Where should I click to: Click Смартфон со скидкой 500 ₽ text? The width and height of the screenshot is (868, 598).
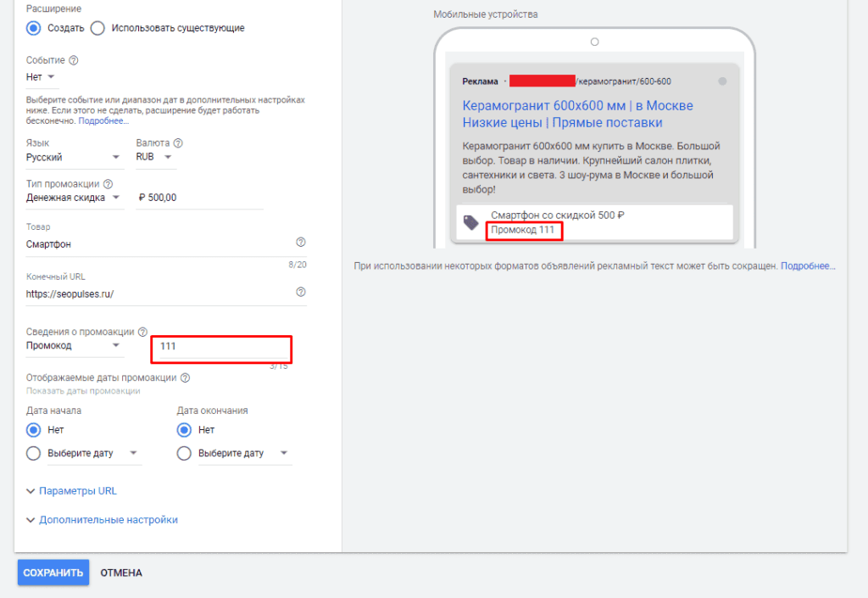coord(558,215)
